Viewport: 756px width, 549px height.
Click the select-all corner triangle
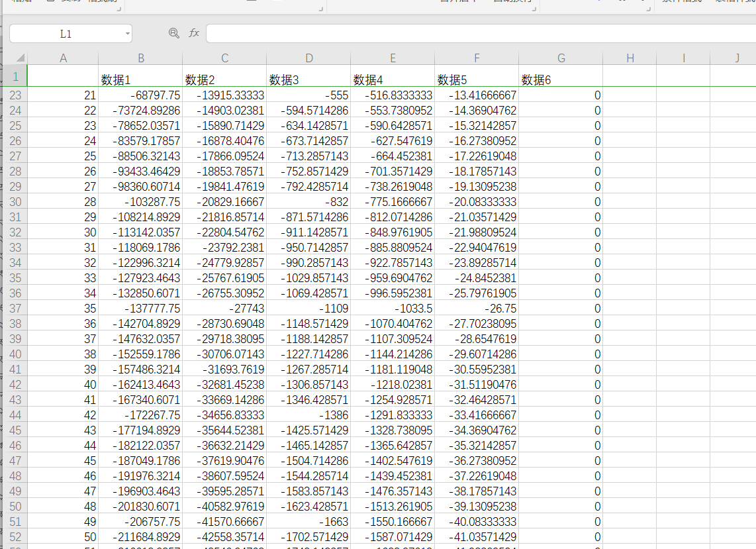coord(19,58)
